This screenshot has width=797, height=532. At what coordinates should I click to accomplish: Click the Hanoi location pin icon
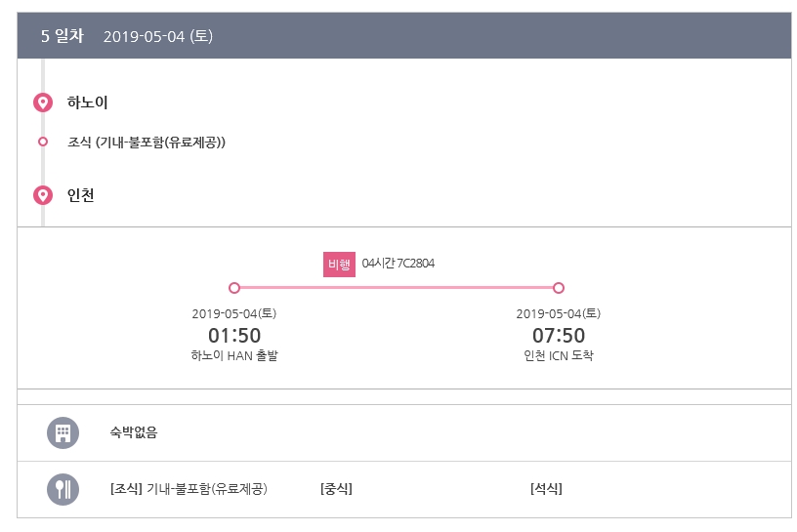tap(43, 102)
